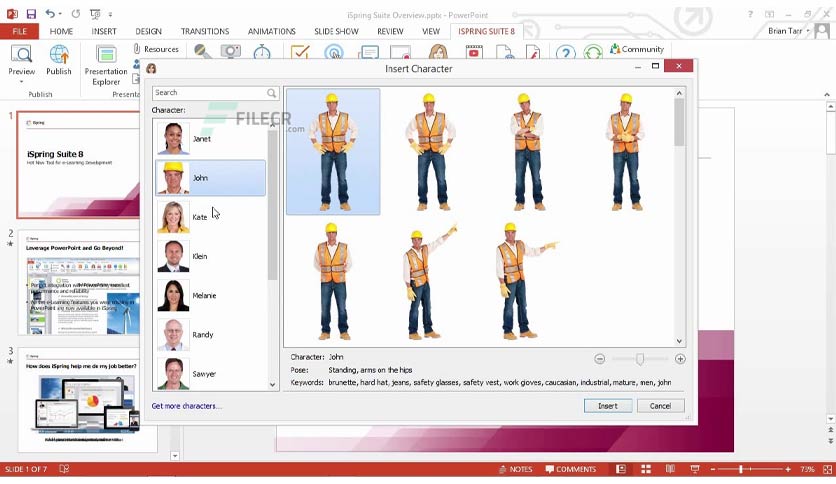Open the Customize Quick Access Toolbar dropdown
The height and width of the screenshot is (484, 836).
[x=110, y=14]
